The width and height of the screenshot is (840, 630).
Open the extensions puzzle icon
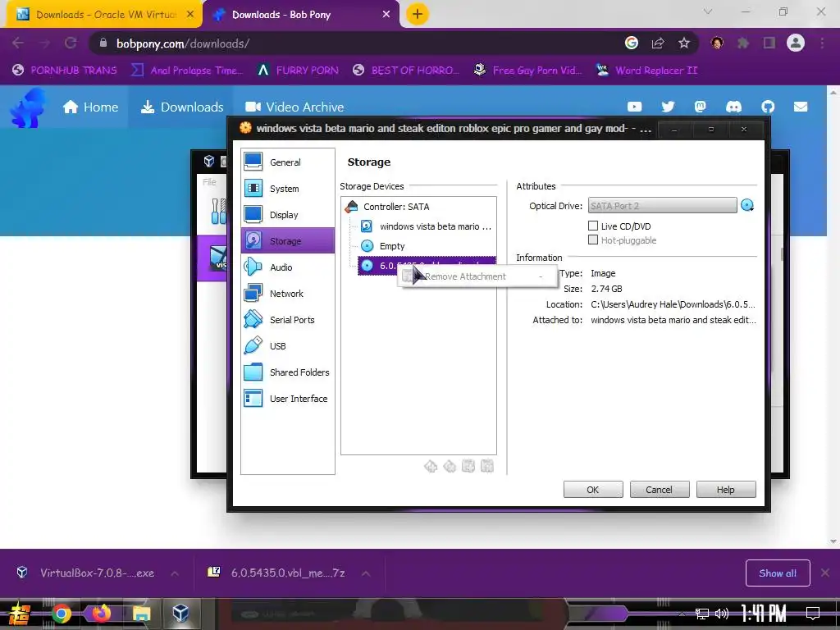pyautogui.click(x=743, y=43)
